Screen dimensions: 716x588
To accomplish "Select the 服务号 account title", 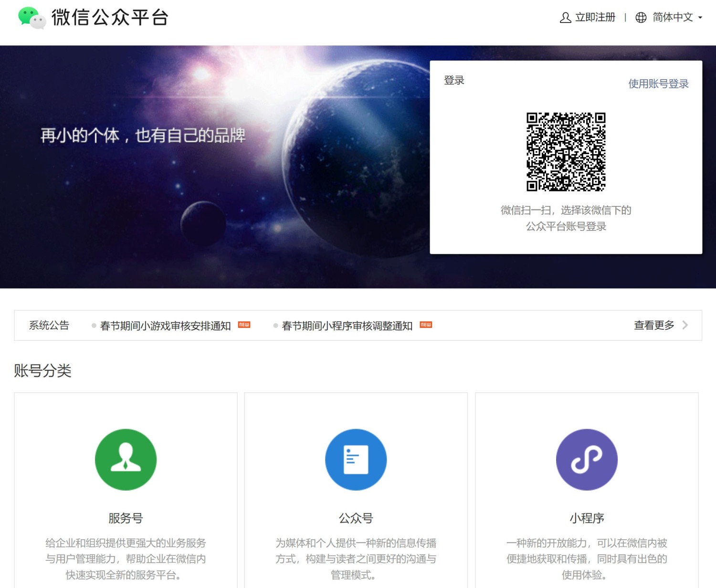I will (126, 518).
